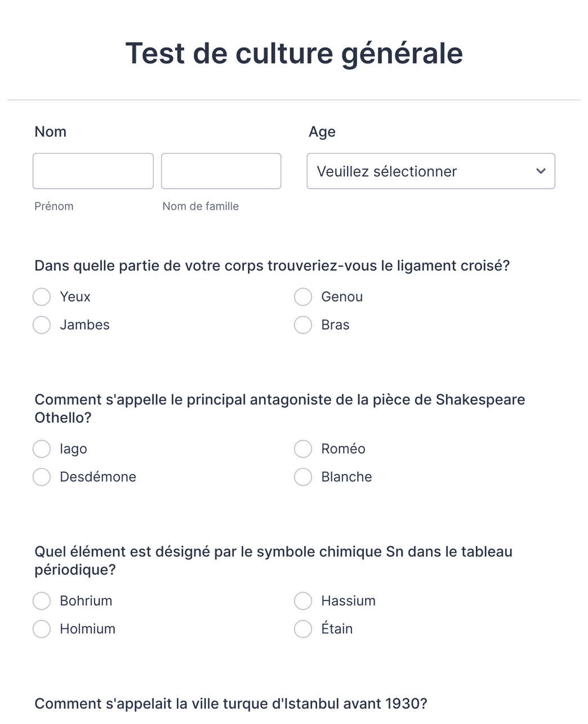Image resolution: width=588 pixels, height=724 pixels.
Task: Select the Bras answer option
Action: coord(302,325)
